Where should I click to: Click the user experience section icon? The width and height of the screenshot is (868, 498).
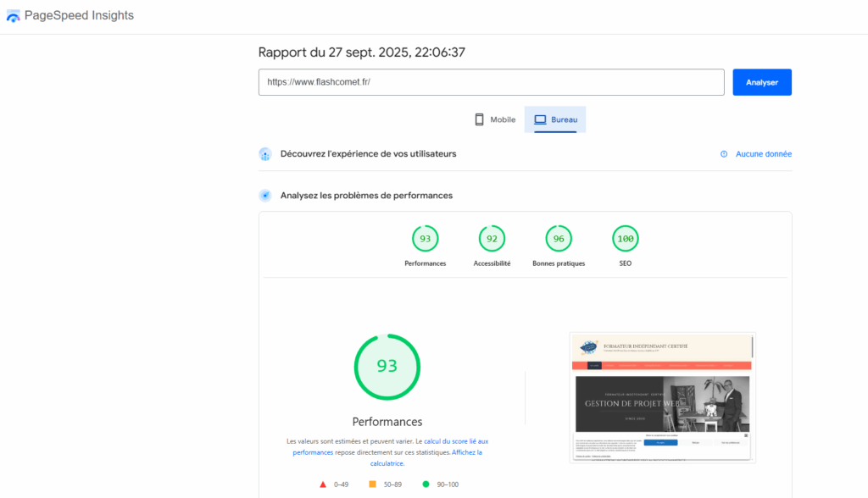click(x=265, y=154)
